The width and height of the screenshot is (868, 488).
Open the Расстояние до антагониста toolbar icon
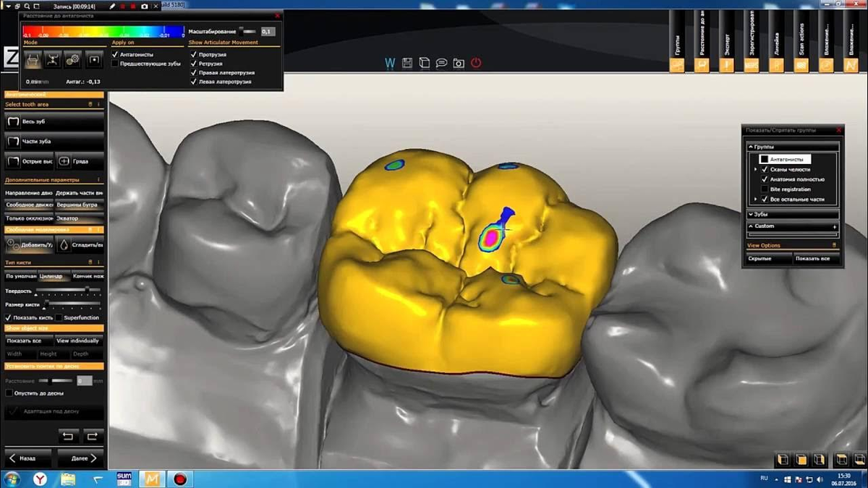click(702, 65)
